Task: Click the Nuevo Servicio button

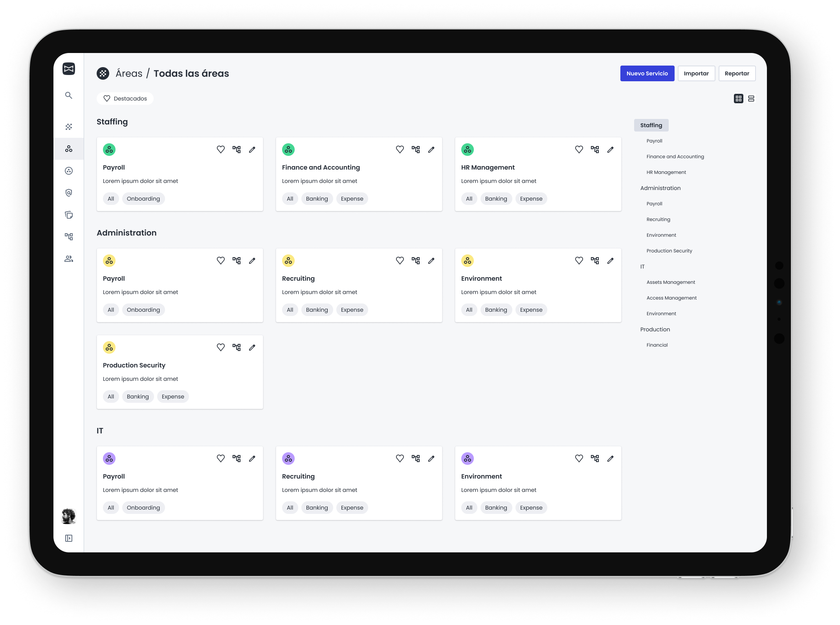Action: pyautogui.click(x=647, y=73)
